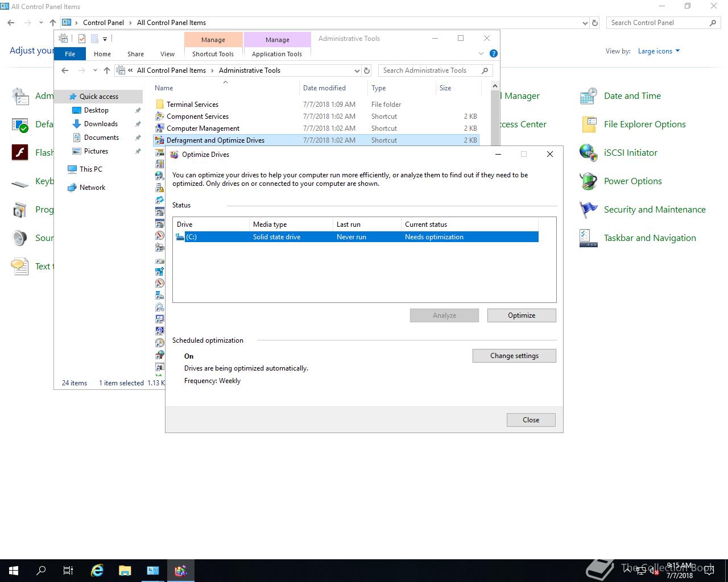The height and width of the screenshot is (582, 728).
Task: Launch Internet Explorer from taskbar
Action: (x=97, y=571)
